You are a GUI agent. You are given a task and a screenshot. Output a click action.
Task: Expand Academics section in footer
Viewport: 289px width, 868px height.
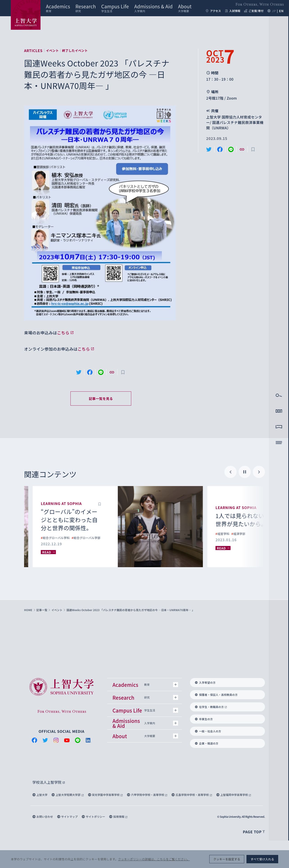pyautogui.click(x=175, y=685)
